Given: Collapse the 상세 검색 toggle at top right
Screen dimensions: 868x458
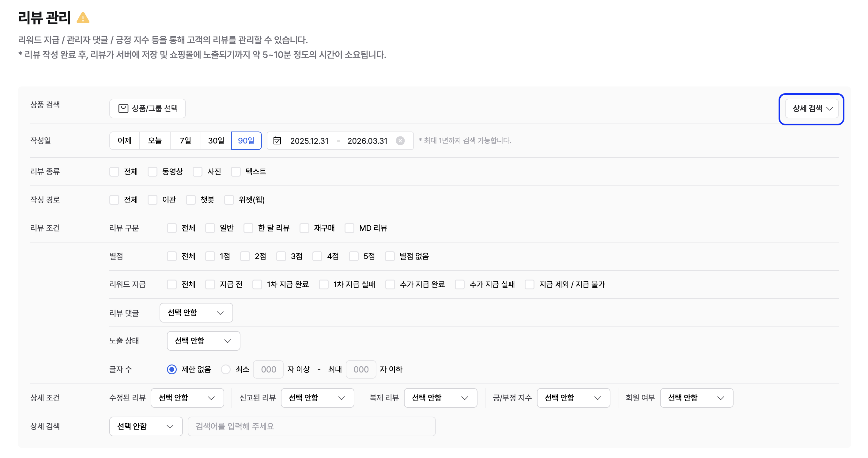Looking at the screenshot, I should pos(811,108).
